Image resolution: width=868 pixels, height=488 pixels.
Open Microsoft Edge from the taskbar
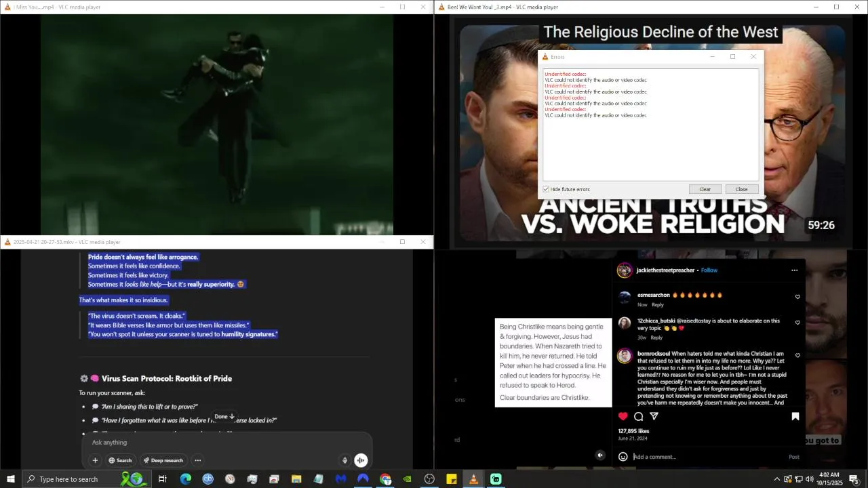(185, 479)
